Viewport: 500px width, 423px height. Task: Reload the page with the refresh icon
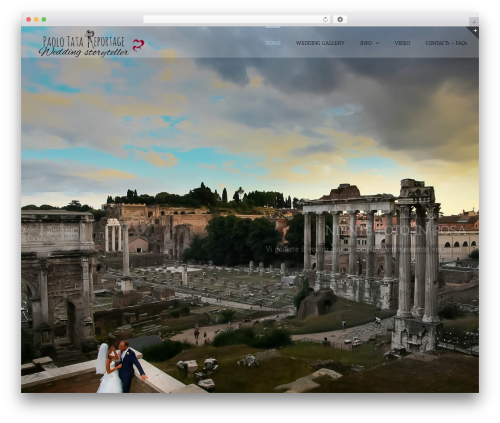[x=325, y=20]
